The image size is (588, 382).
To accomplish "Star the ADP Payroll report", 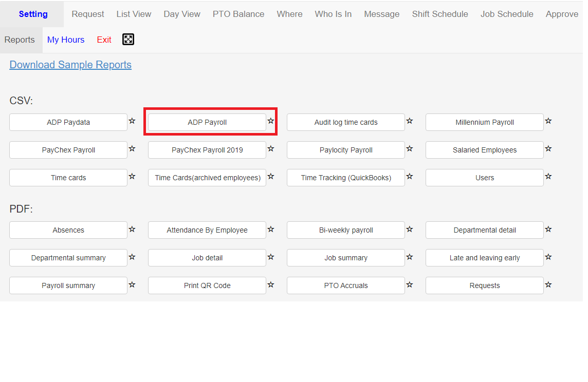I will [x=271, y=121].
